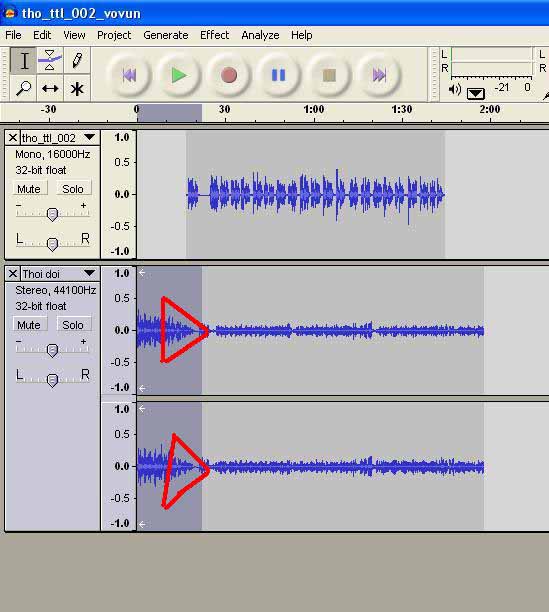Open the tho_ttl_002 track dropdown menu
The image size is (549, 612).
[89, 137]
